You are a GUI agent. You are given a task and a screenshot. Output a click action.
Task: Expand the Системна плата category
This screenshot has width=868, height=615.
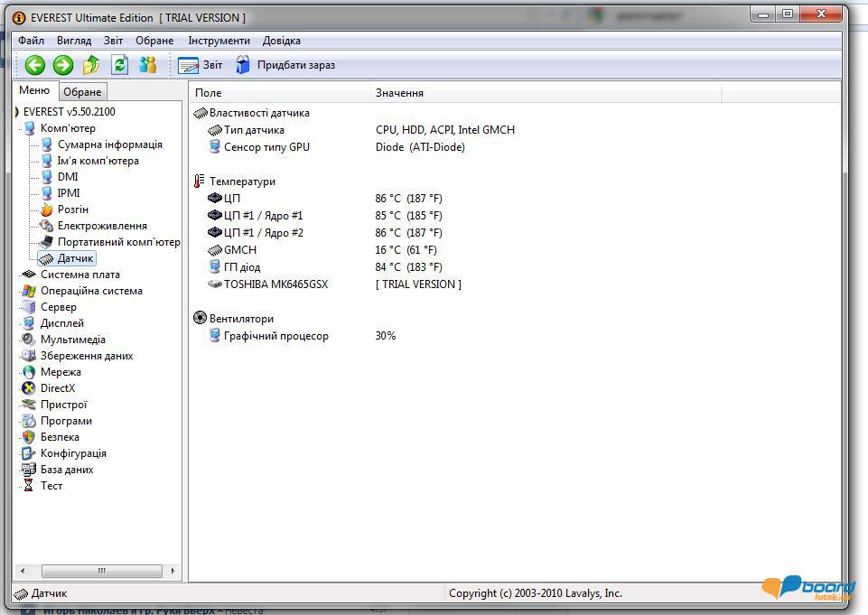point(79,275)
